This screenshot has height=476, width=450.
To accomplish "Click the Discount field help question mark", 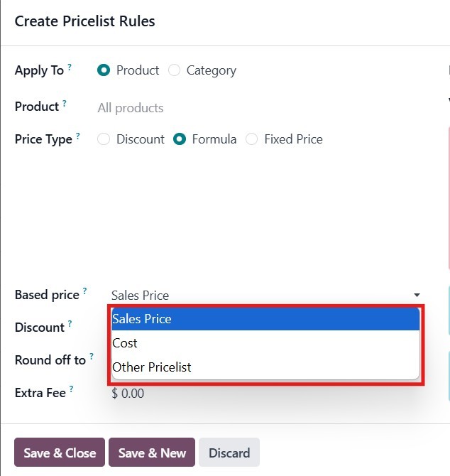I will click(70, 325).
